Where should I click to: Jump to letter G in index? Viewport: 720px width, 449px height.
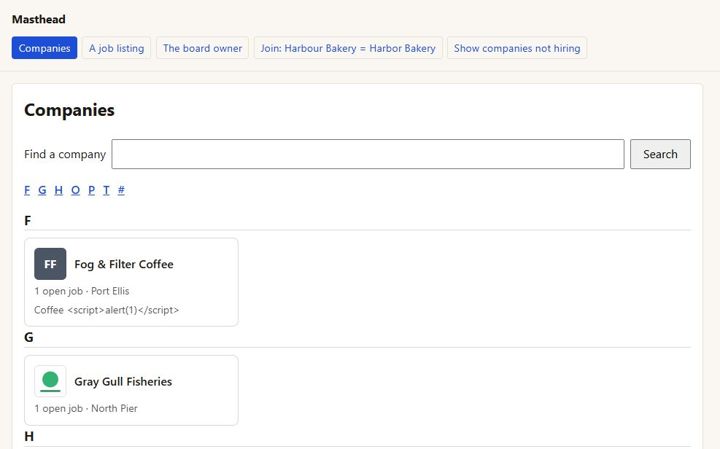coord(42,190)
